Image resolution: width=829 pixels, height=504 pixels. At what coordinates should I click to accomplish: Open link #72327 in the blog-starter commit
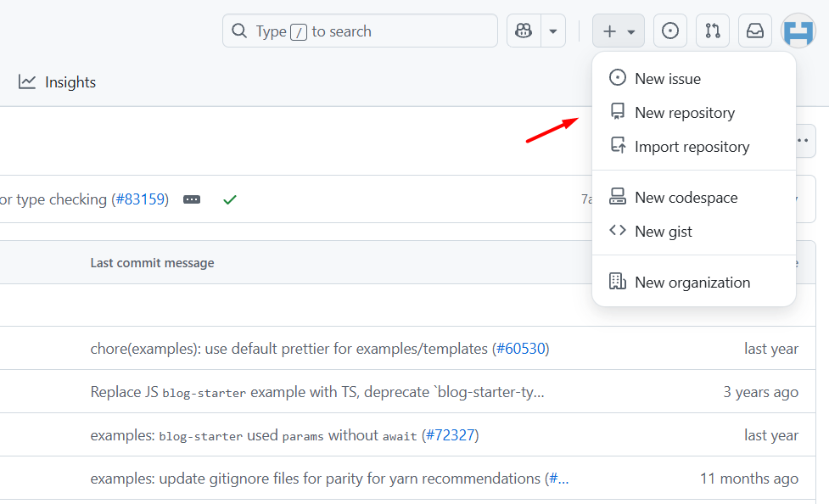[x=451, y=434]
